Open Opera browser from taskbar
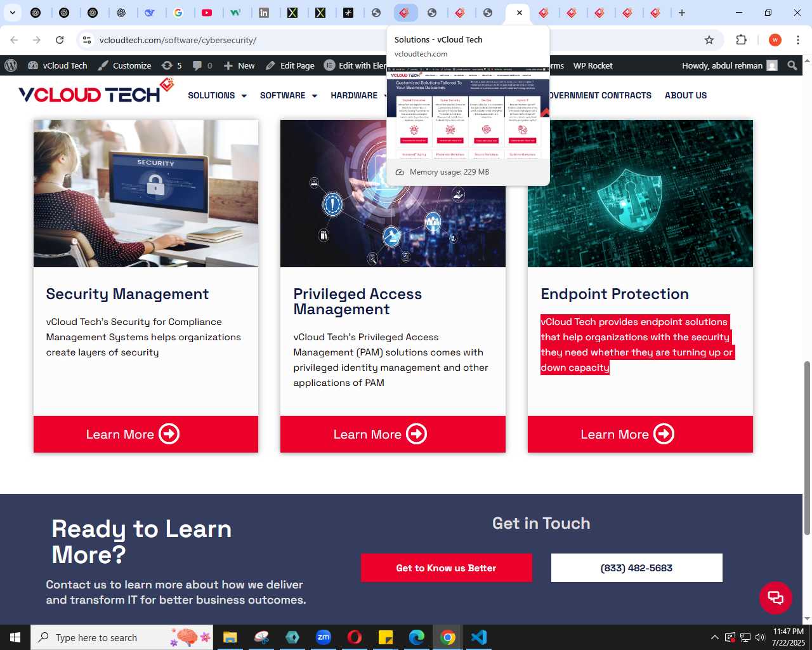The height and width of the screenshot is (650, 812). (x=355, y=637)
